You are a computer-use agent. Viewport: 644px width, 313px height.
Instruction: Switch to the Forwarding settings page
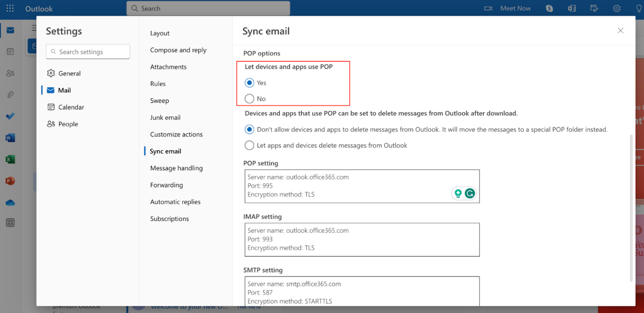click(x=166, y=185)
